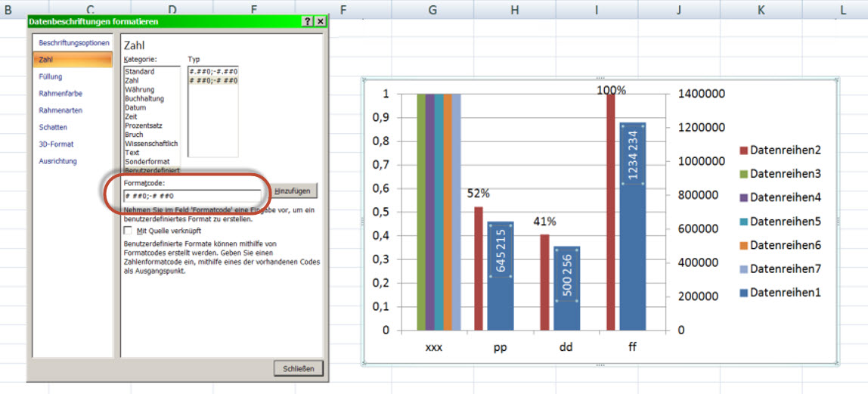Click into the Formatcode text field
Screen dimensions: 868x394
pos(192,196)
